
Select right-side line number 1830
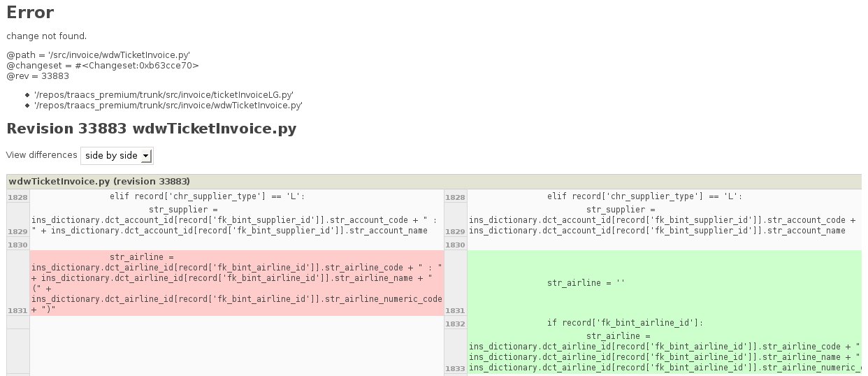(x=455, y=245)
